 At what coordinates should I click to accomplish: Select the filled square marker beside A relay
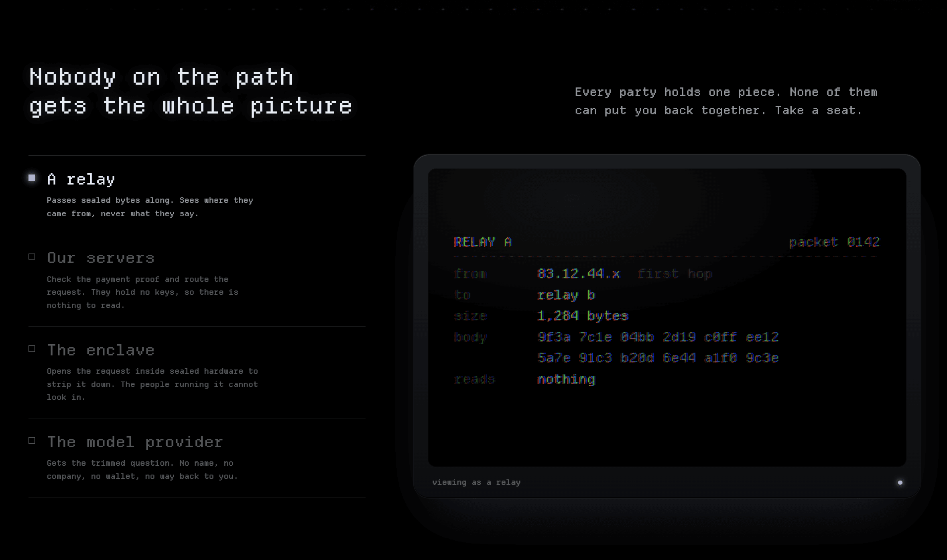(x=32, y=178)
